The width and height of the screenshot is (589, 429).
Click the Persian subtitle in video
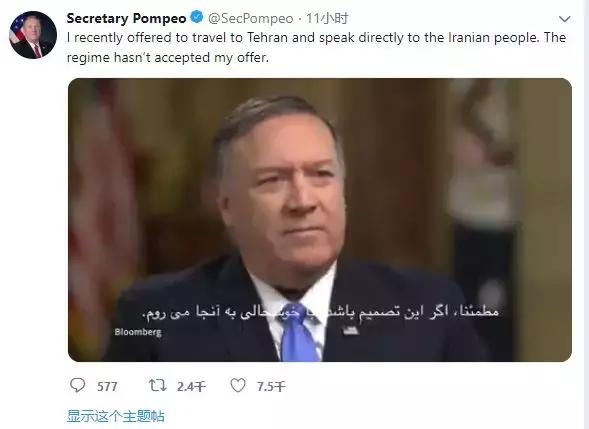pos(320,312)
